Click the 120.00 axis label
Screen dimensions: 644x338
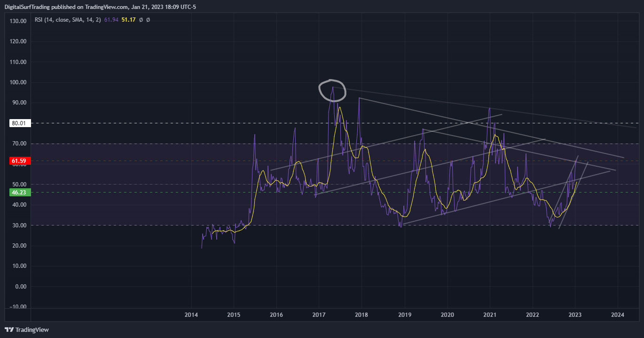click(x=17, y=41)
